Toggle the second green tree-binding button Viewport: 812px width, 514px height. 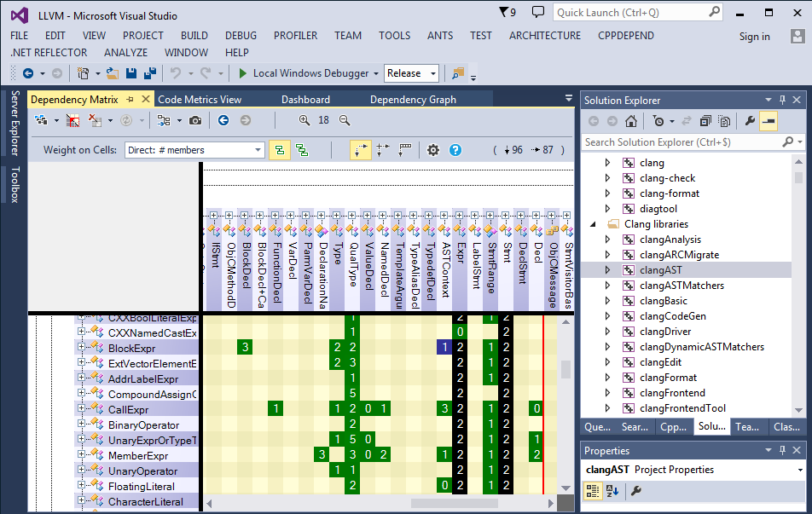[x=302, y=150]
